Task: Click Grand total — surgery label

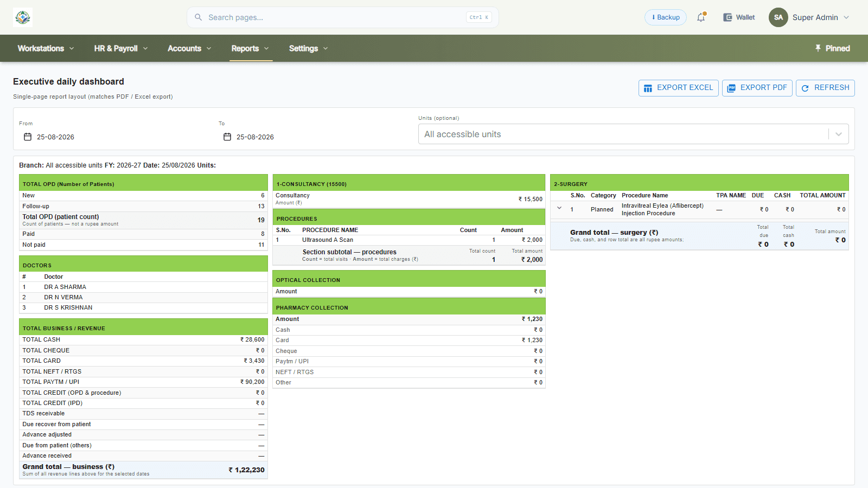Action: (x=614, y=233)
